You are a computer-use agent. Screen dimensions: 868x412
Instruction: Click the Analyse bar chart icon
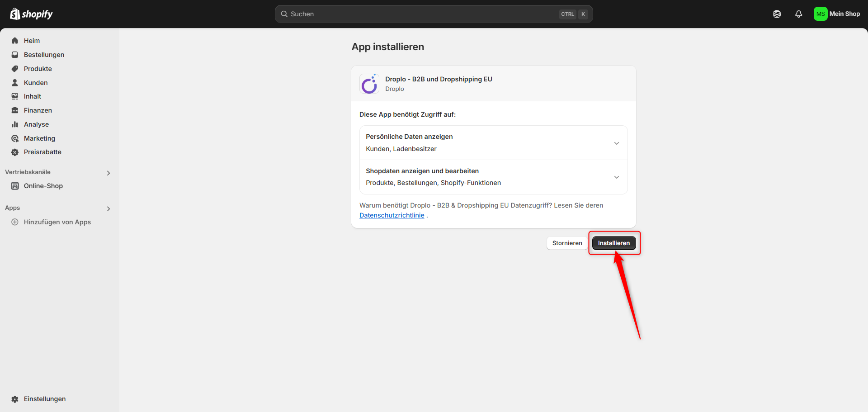15,124
